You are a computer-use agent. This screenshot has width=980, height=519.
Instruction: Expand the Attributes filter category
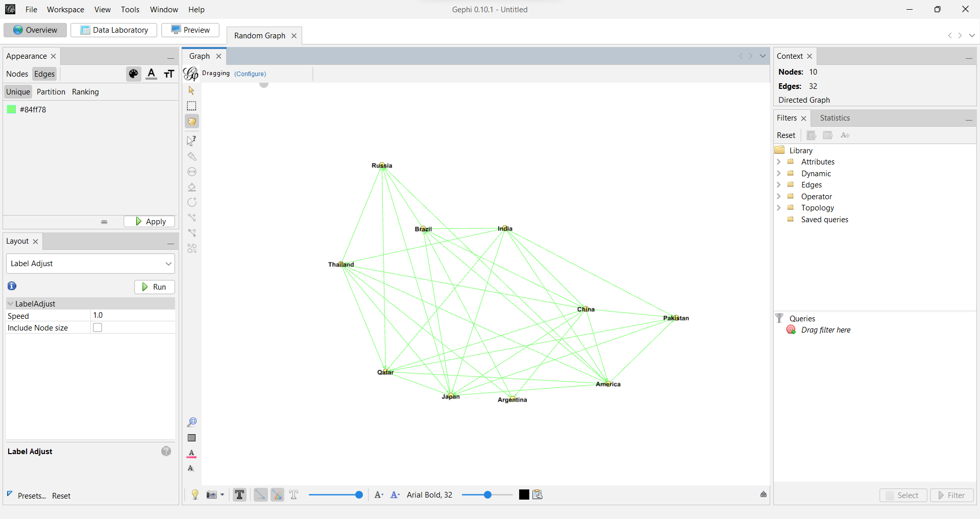click(x=779, y=161)
